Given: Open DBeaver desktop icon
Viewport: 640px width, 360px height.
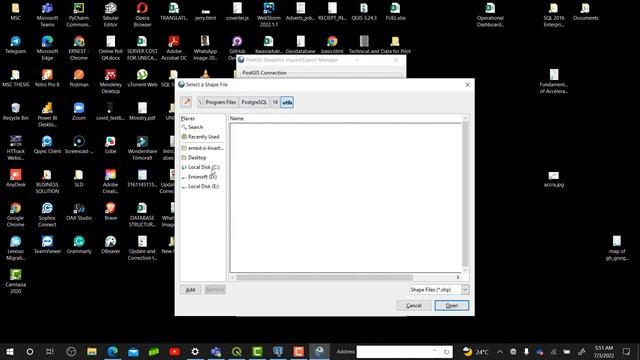Looking at the screenshot, I should [111, 245].
